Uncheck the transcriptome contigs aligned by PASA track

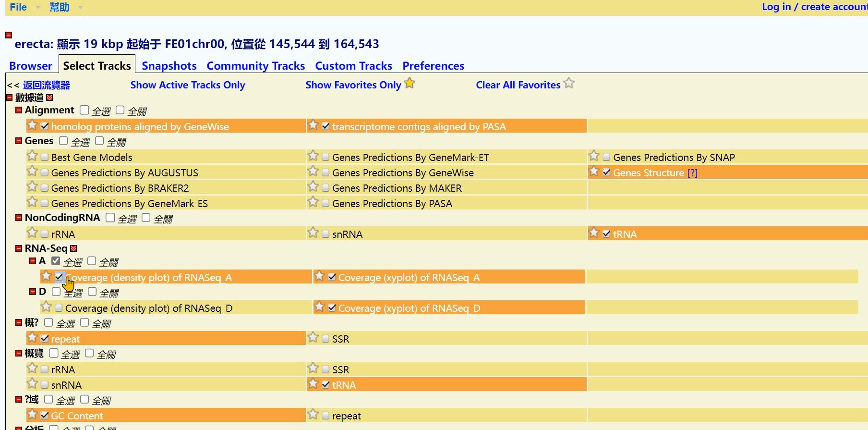click(325, 126)
